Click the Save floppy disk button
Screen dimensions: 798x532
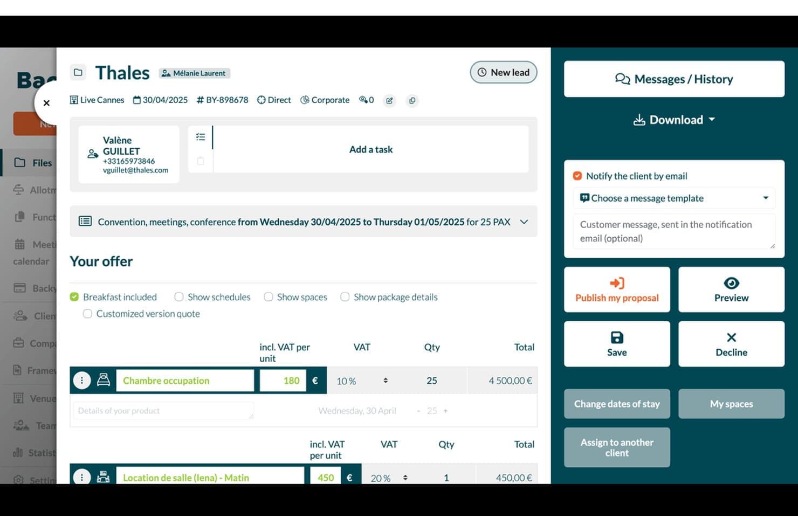click(617, 344)
